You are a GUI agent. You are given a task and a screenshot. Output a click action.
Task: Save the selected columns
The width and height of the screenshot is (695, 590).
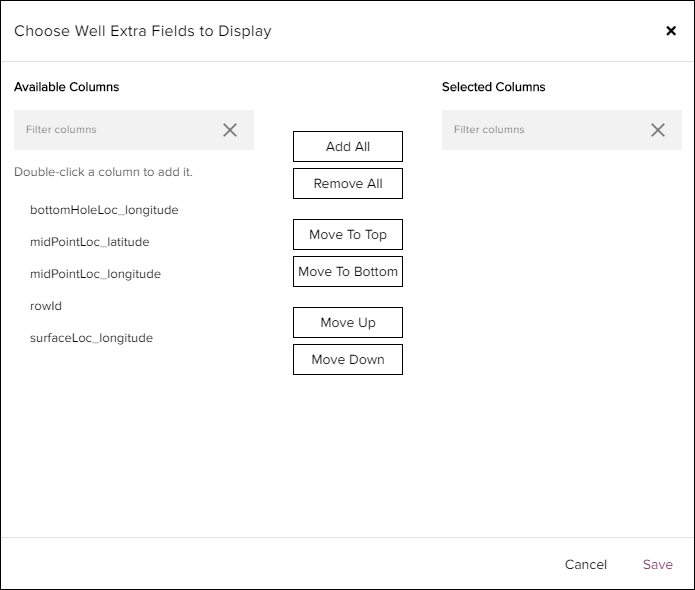pyautogui.click(x=657, y=565)
